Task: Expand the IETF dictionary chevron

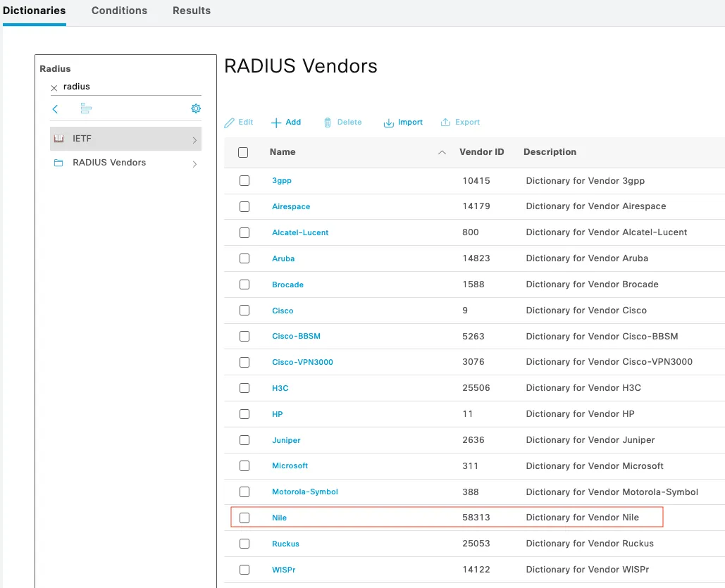Action: pos(194,140)
